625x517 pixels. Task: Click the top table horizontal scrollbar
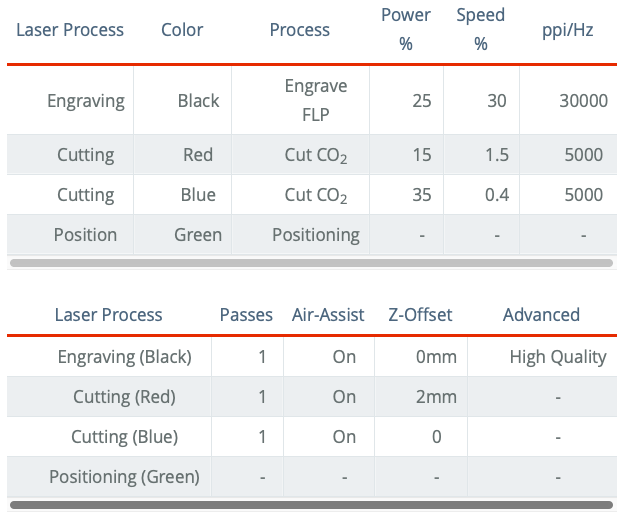tap(311, 263)
